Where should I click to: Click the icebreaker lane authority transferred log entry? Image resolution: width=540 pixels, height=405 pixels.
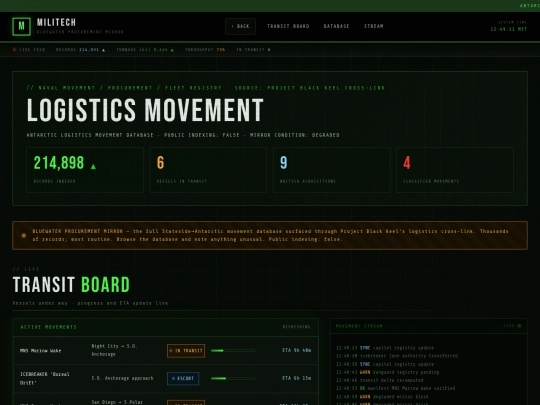click(x=397, y=356)
